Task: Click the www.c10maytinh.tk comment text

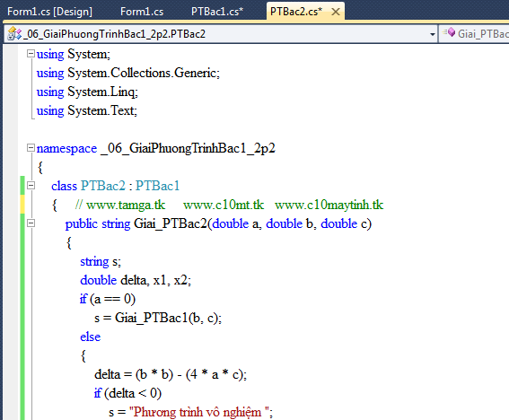Action: (x=329, y=206)
